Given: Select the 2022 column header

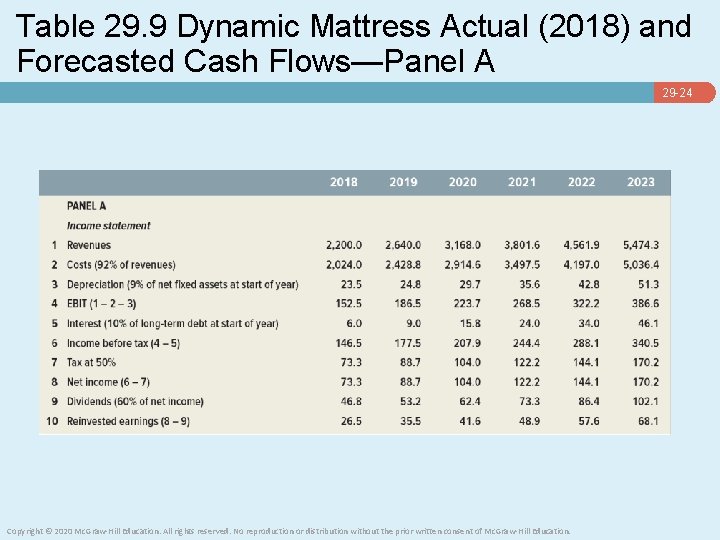Looking at the screenshot, I should (x=581, y=182).
